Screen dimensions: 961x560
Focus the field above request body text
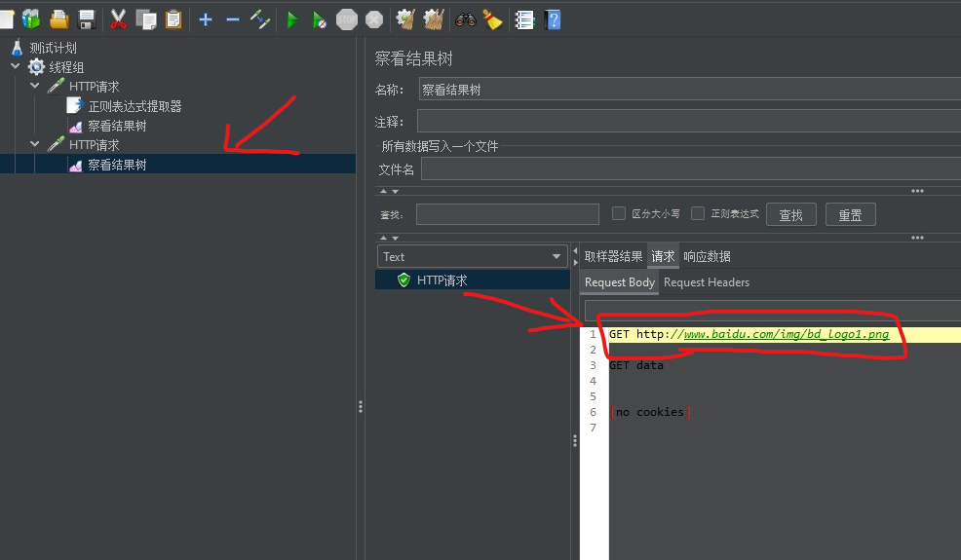click(773, 311)
